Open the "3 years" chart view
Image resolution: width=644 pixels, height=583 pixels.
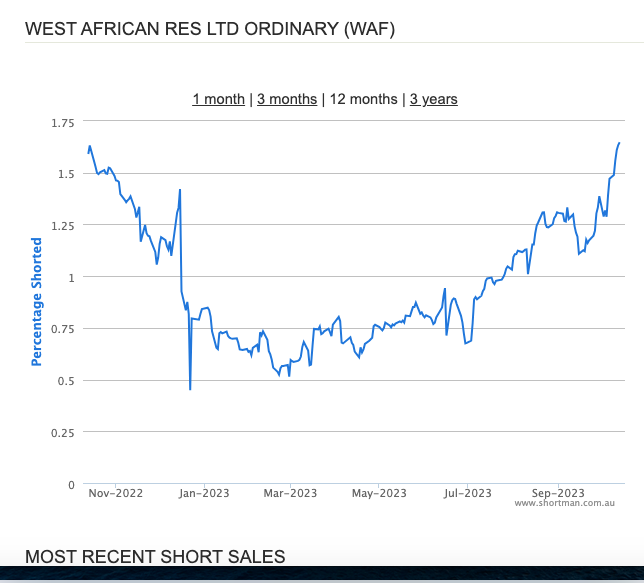pos(434,99)
